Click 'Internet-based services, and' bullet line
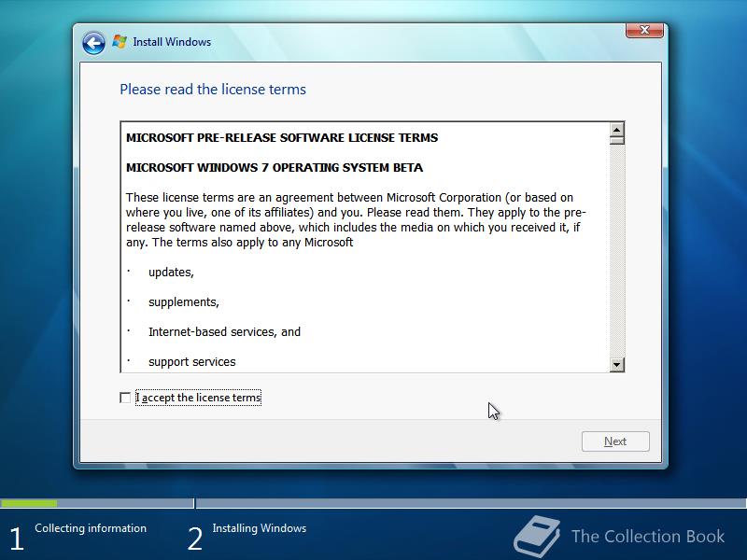This screenshot has height=560, width=747. point(224,332)
